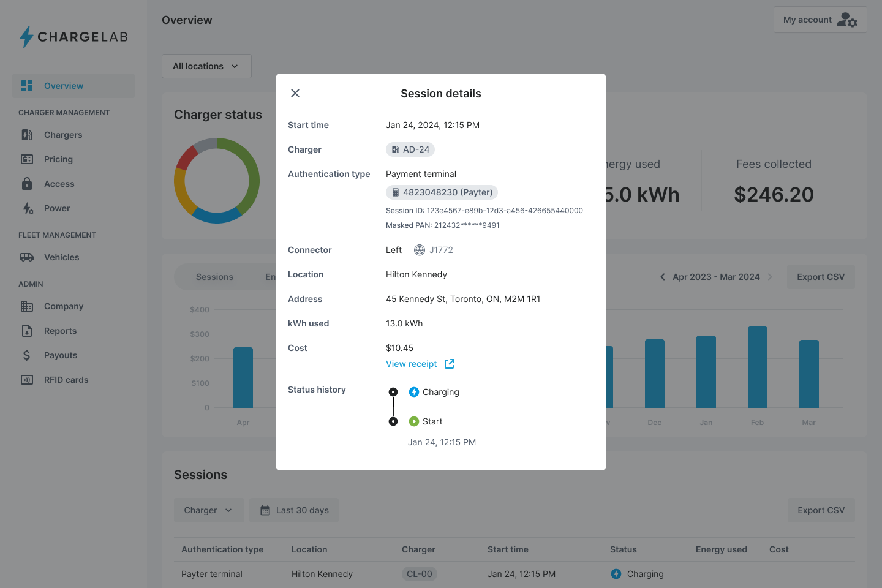Viewport: 882px width, 588px height.
Task: Click the Access padlock icon
Action: 27,184
